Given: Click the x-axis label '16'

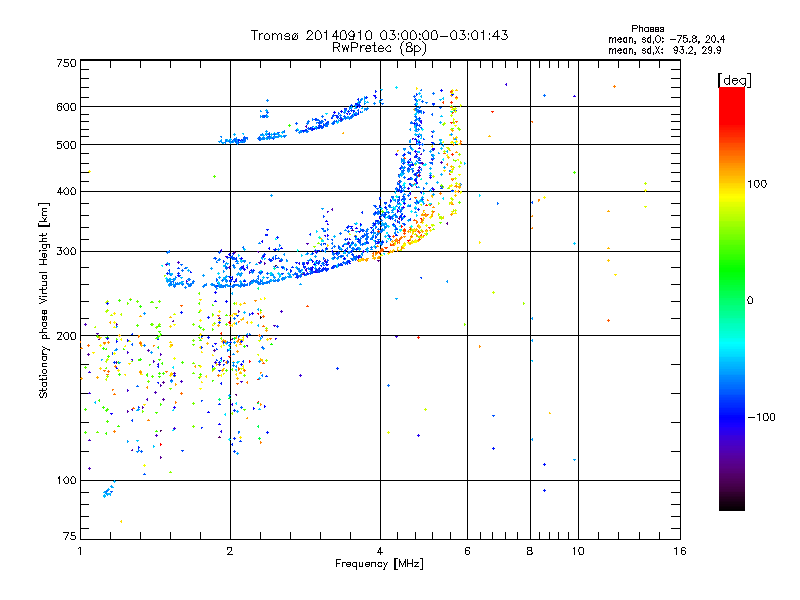Looking at the screenshot, I should coord(680,551).
